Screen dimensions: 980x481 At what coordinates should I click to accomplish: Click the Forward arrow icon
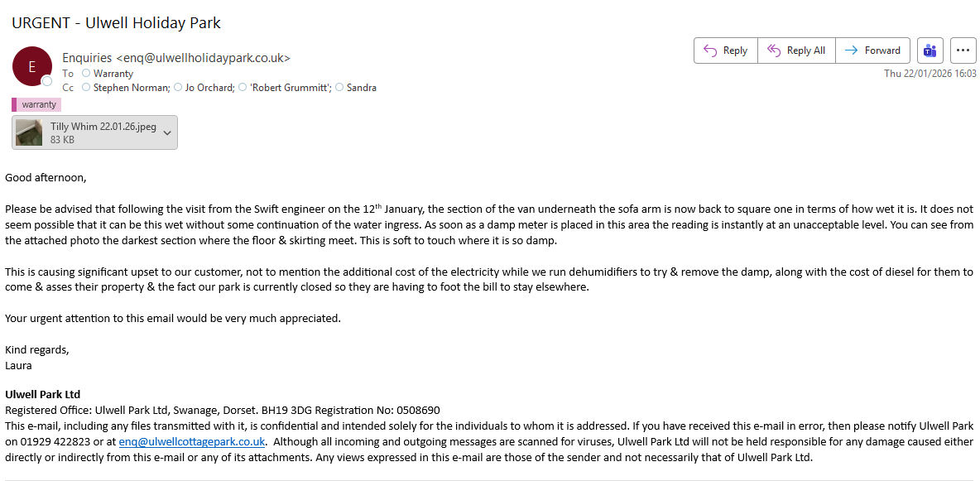pyautogui.click(x=851, y=51)
